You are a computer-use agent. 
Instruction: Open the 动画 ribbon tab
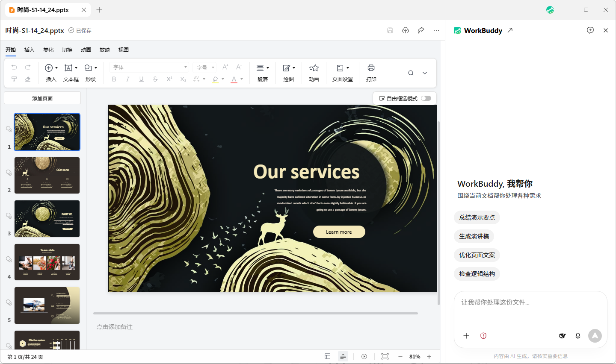86,50
